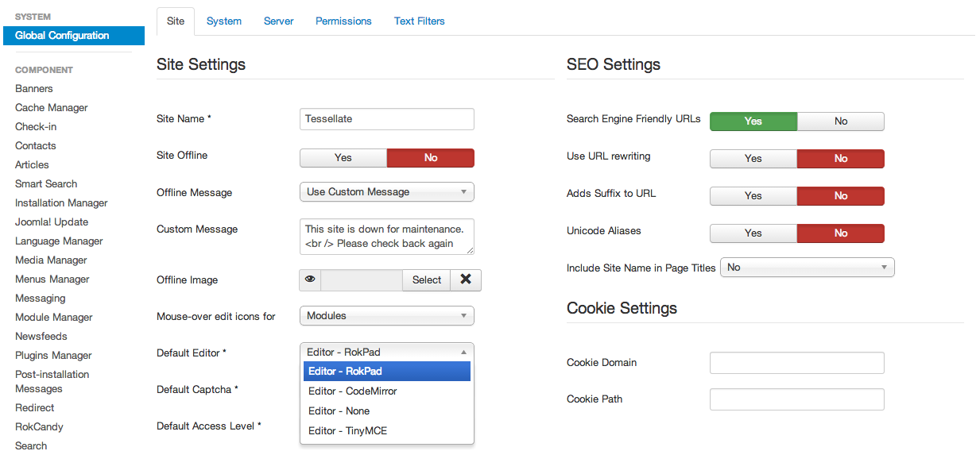Screen dimensions: 980x451
Task: Clear Offline Image with the X icon
Action: point(466,280)
